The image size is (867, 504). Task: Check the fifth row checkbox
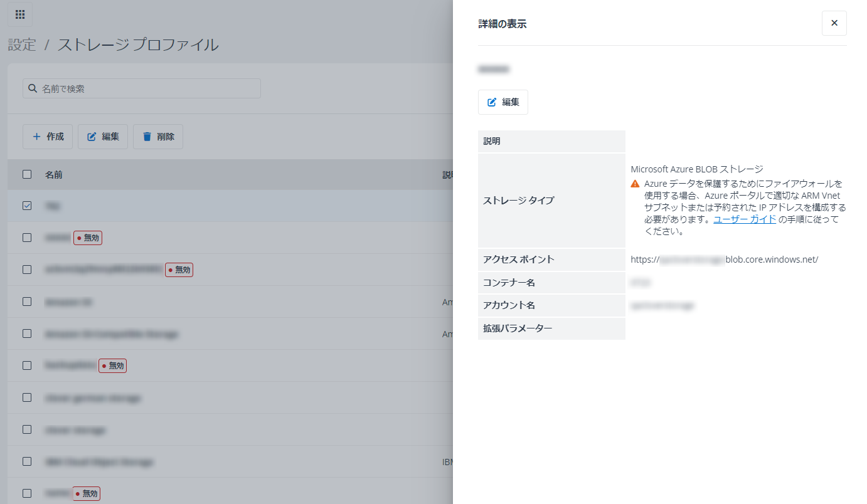coord(27,333)
